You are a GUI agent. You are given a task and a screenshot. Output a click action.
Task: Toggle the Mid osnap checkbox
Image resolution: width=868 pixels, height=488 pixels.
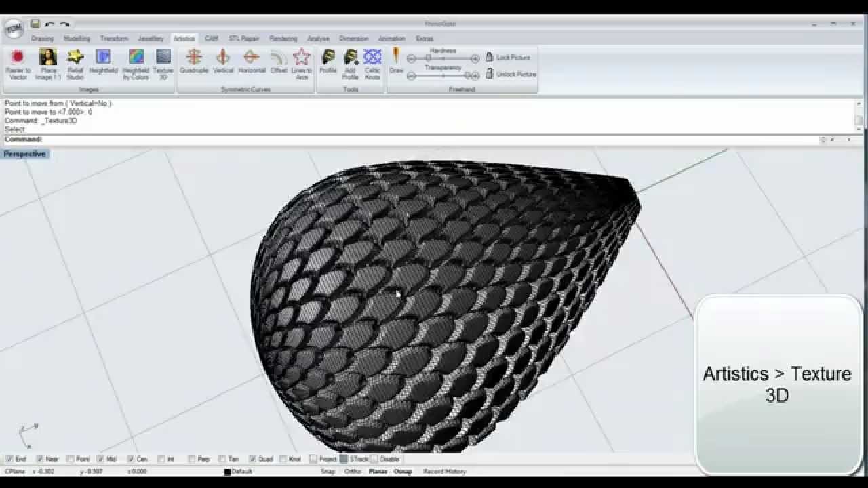point(100,459)
